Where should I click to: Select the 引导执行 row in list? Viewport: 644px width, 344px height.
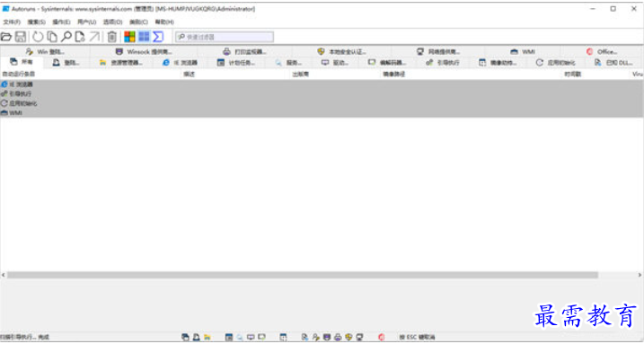tap(322, 93)
